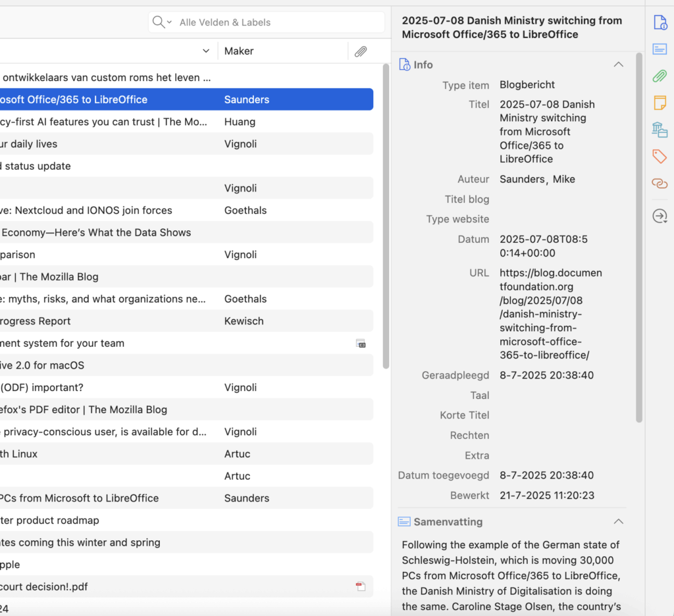The image size is (674, 616).
Task: Open the Notes section icon in side rail
Action: (660, 103)
